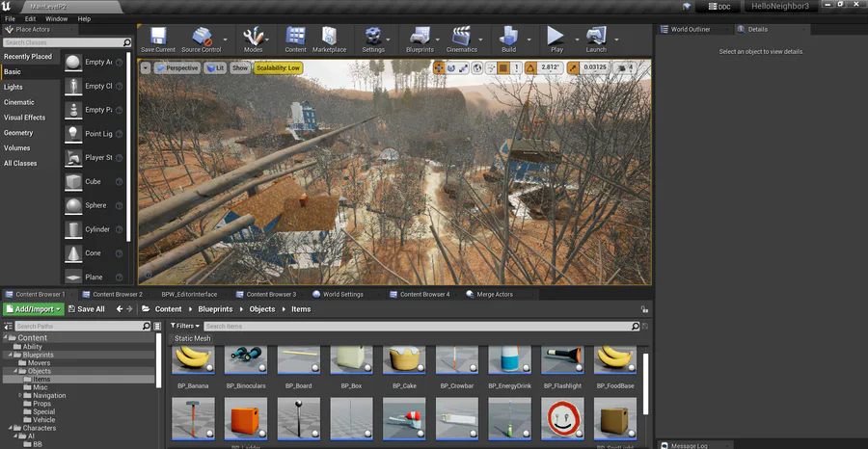868x449 pixels.
Task: Open the Perspective view type dropdown
Action: (176, 68)
